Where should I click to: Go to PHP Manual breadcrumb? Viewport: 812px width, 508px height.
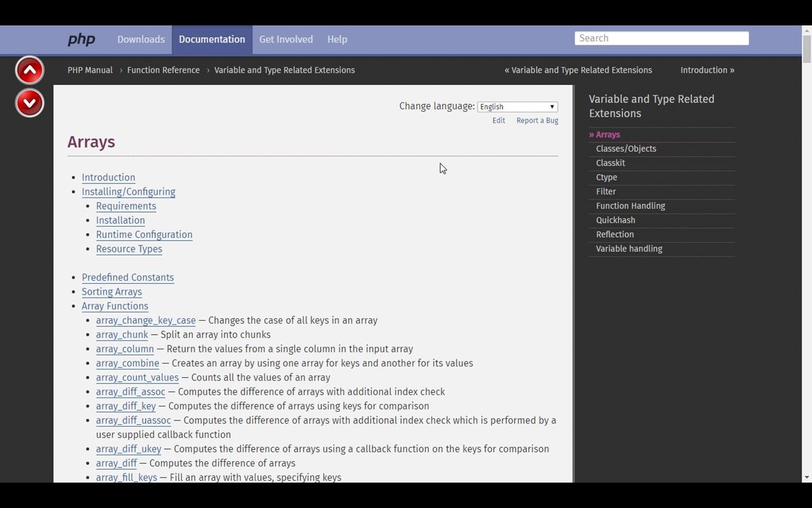tap(90, 70)
